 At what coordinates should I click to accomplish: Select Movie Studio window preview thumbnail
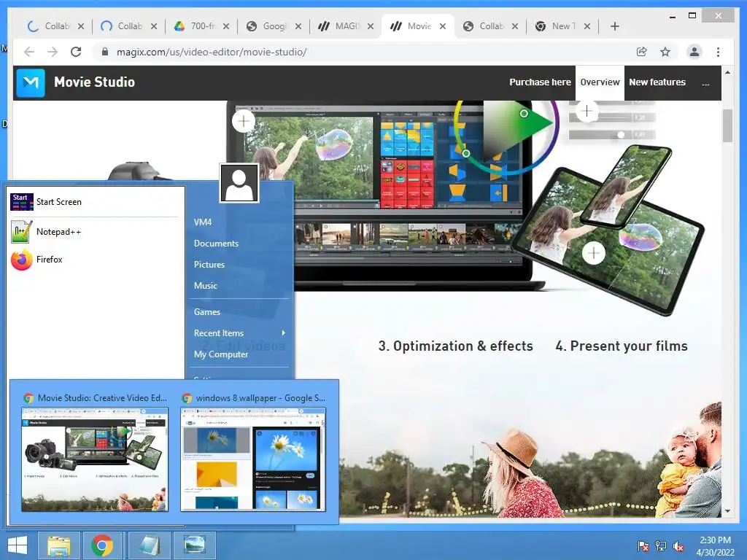[x=95, y=459]
